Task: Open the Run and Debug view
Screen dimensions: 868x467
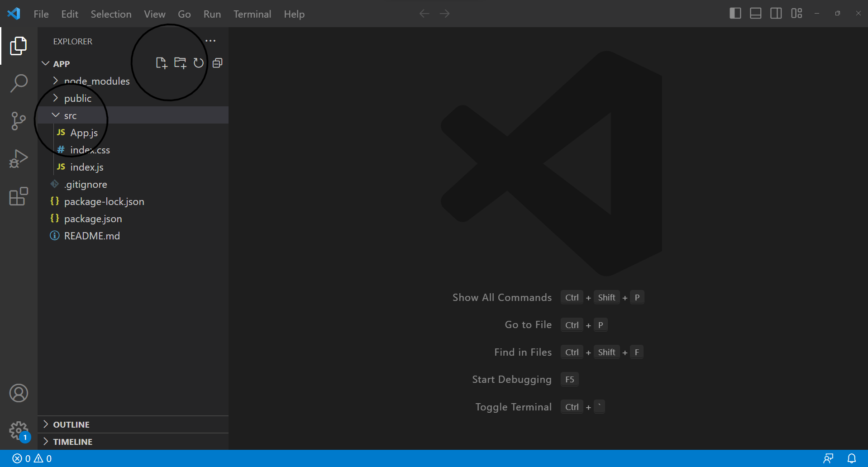Action: [x=19, y=159]
